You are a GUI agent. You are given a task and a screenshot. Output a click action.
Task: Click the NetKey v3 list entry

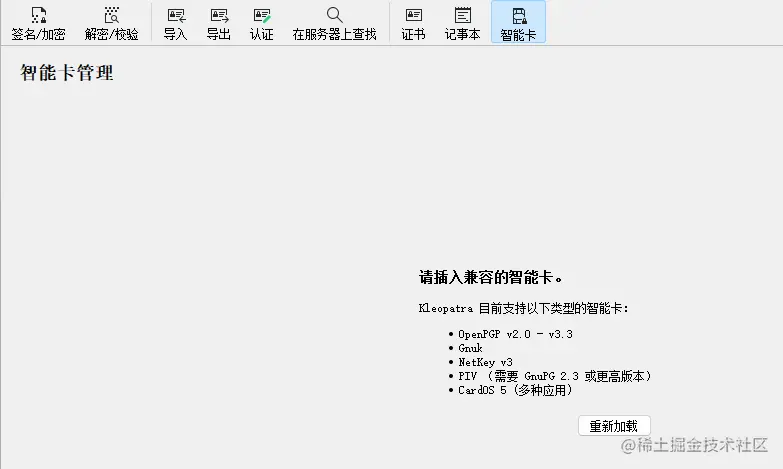point(485,362)
